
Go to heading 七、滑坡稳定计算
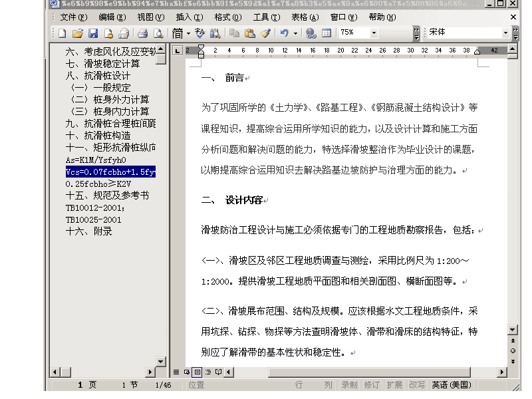click(x=102, y=64)
